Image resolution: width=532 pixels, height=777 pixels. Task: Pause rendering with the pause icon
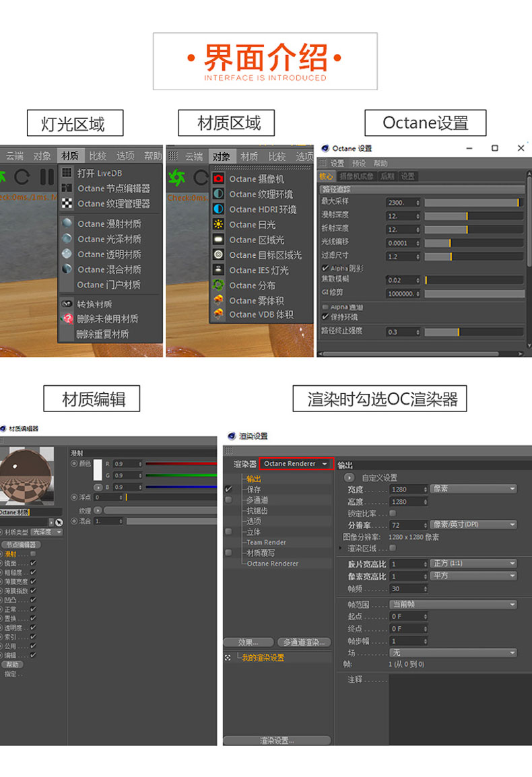(46, 177)
